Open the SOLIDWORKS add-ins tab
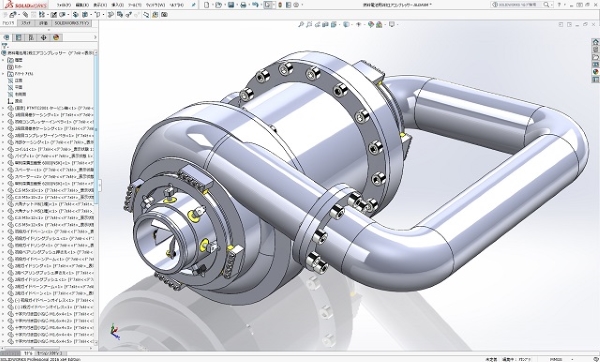 (x=72, y=23)
